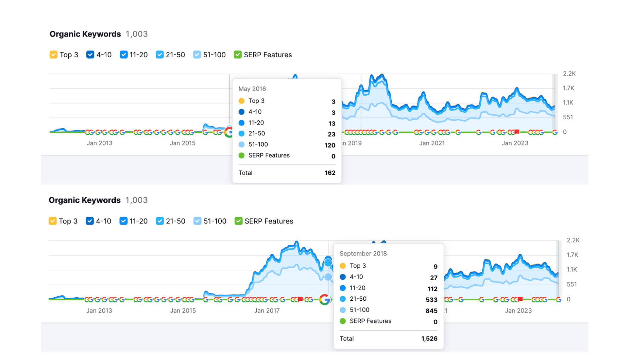This screenshot has height=362, width=644.
Task: Click the red flag note near Jan 2023 lower chart
Action: coord(520,299)
